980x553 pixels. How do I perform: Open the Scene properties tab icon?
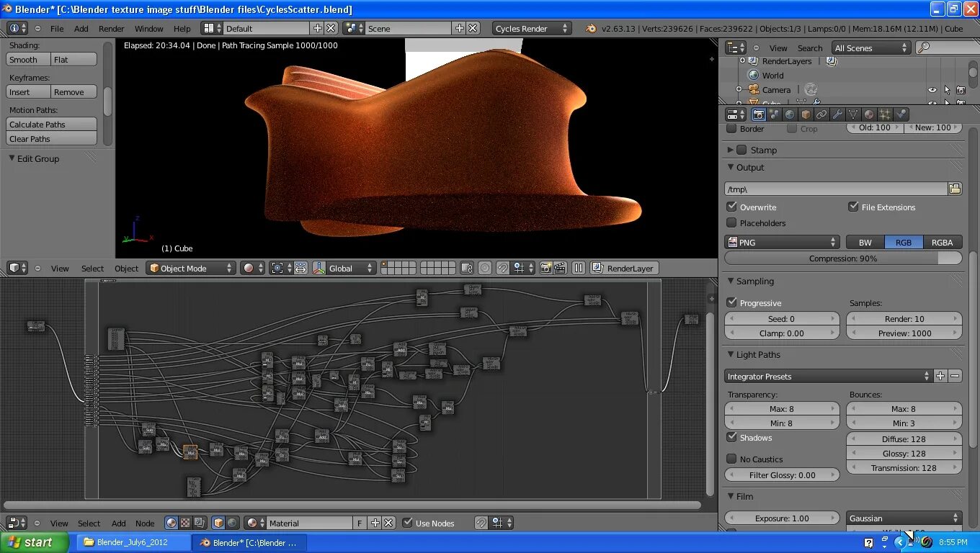[774, 114]
